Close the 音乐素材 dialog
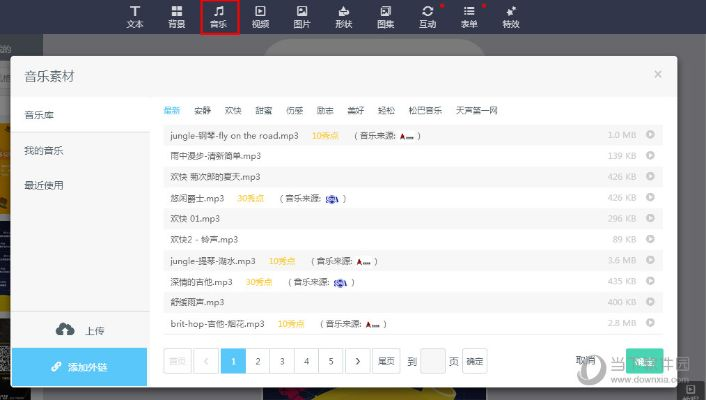 pos(658,74)
